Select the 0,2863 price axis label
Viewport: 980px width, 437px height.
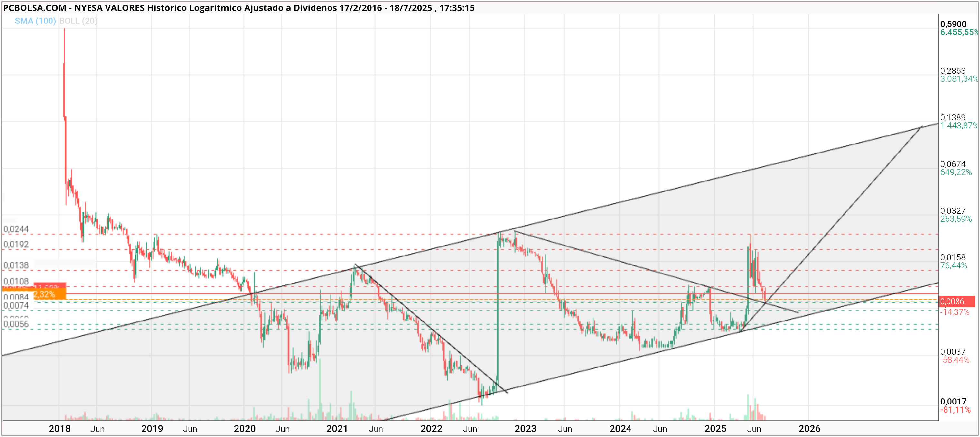(953, 71)
